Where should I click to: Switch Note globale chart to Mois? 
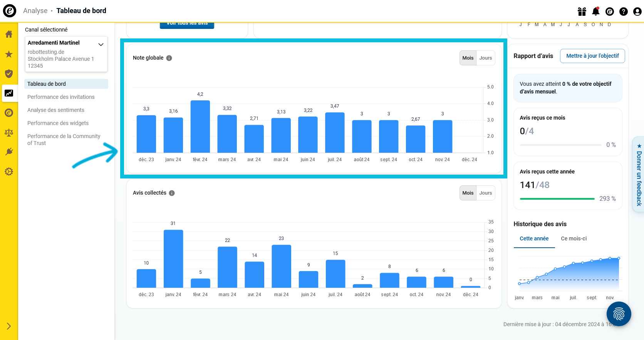(468, 58)
